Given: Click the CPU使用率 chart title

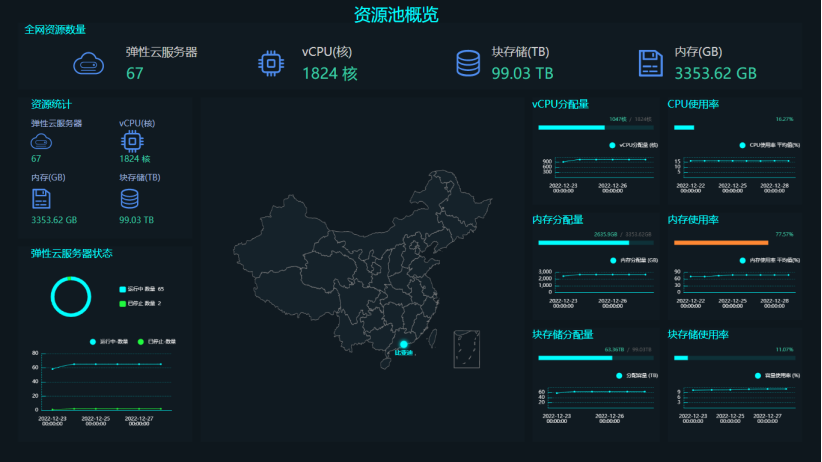Looking at the screenshot, I should tap(693, 104).
